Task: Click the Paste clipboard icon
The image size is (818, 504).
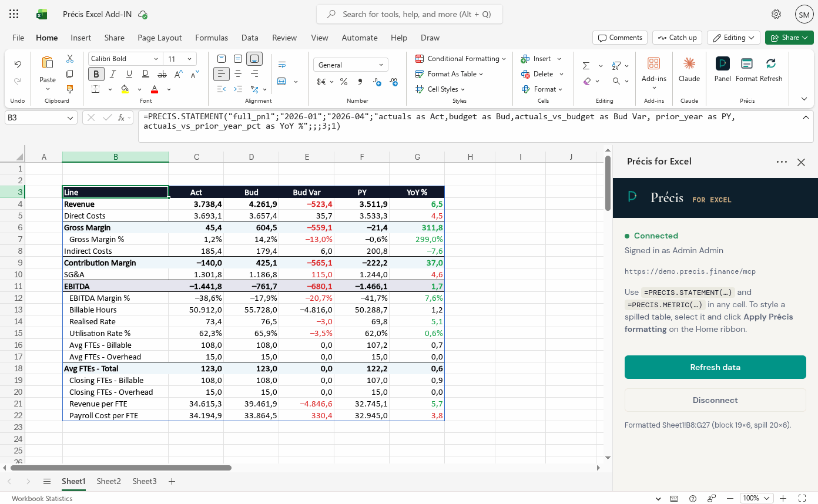Action: [48, 62]
